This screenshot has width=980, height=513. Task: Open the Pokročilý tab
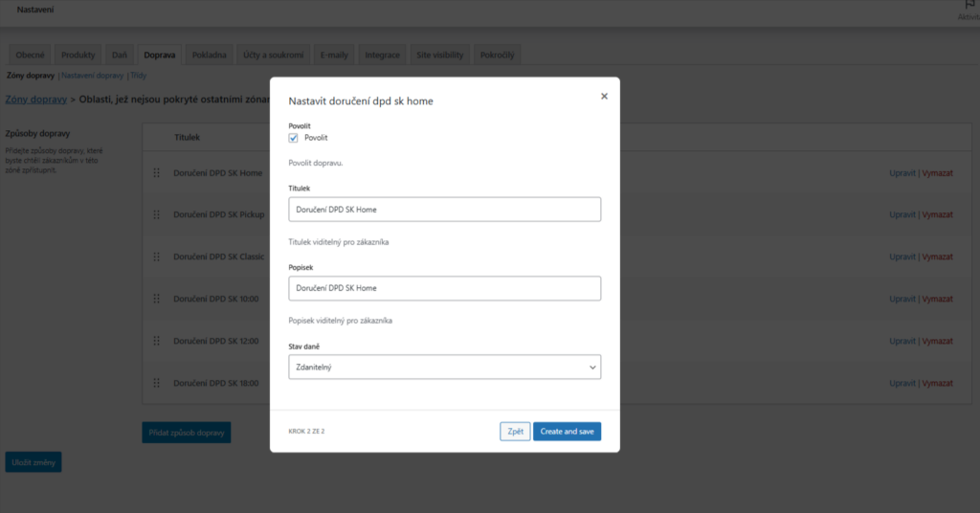497,55
